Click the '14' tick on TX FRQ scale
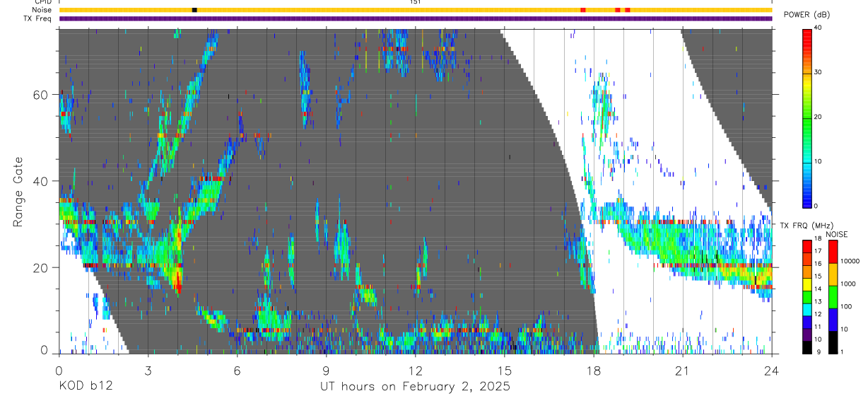 point(818,290)
